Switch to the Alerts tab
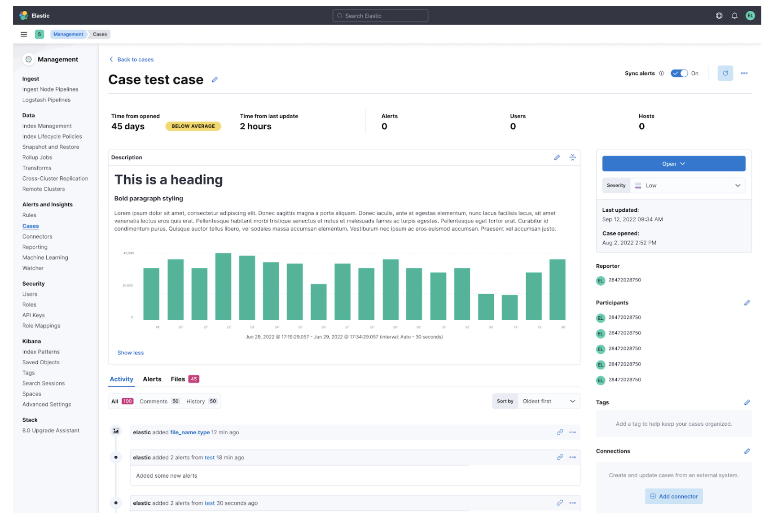The height and width of the screenshot is (532, 773). tap(152, 379)
